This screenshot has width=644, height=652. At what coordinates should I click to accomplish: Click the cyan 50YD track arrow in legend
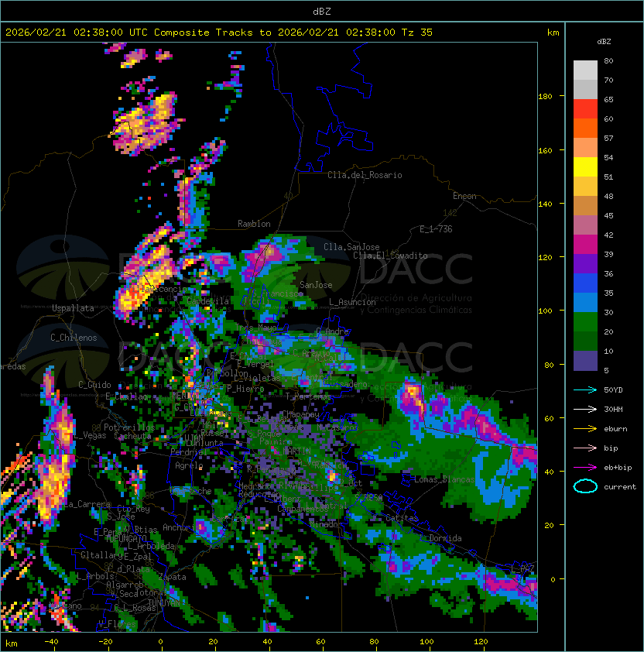pyautogui.click(x=585, y=390)
